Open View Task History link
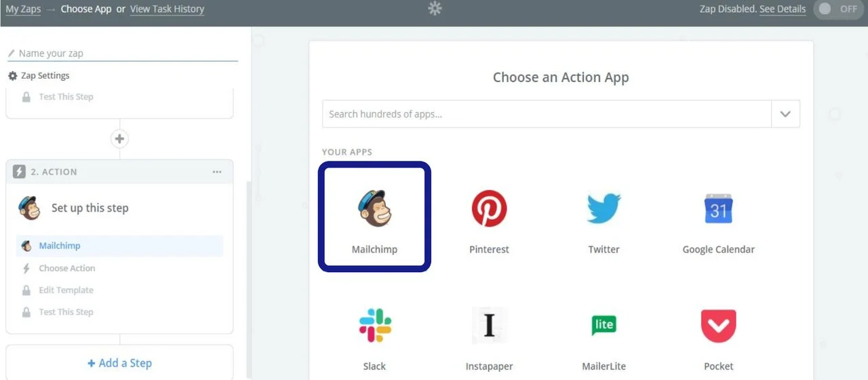Screen dimensions: 868x380 167,9
